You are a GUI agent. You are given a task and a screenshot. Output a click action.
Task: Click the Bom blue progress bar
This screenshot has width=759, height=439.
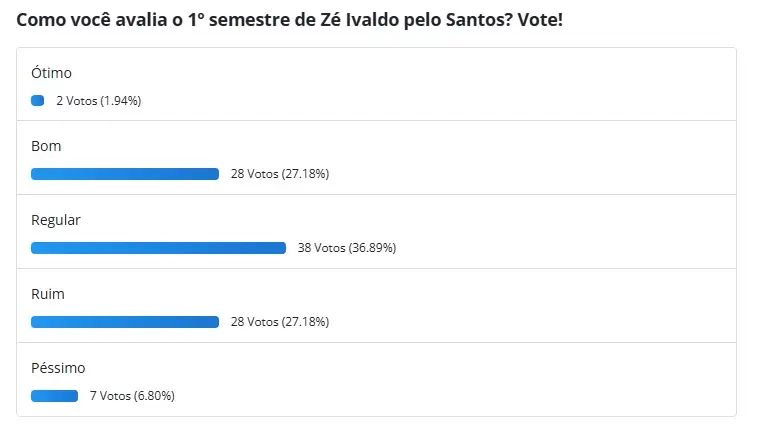pos(125,174)
